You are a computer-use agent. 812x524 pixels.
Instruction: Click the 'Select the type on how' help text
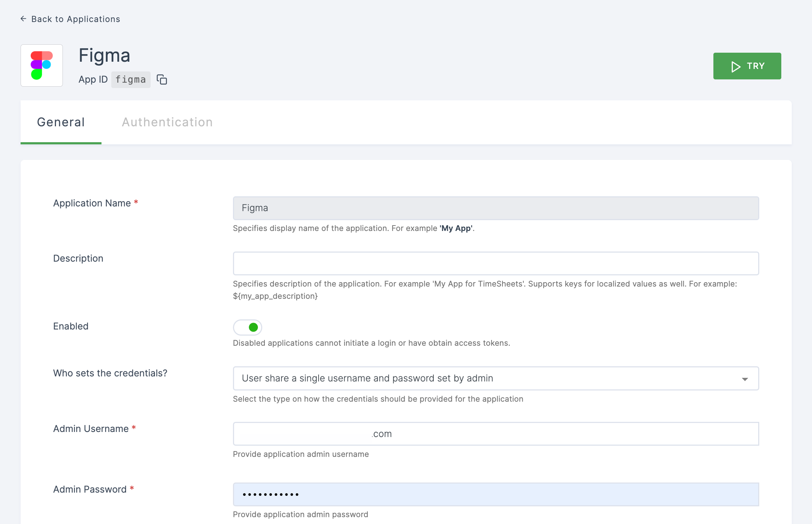[378, 399]
